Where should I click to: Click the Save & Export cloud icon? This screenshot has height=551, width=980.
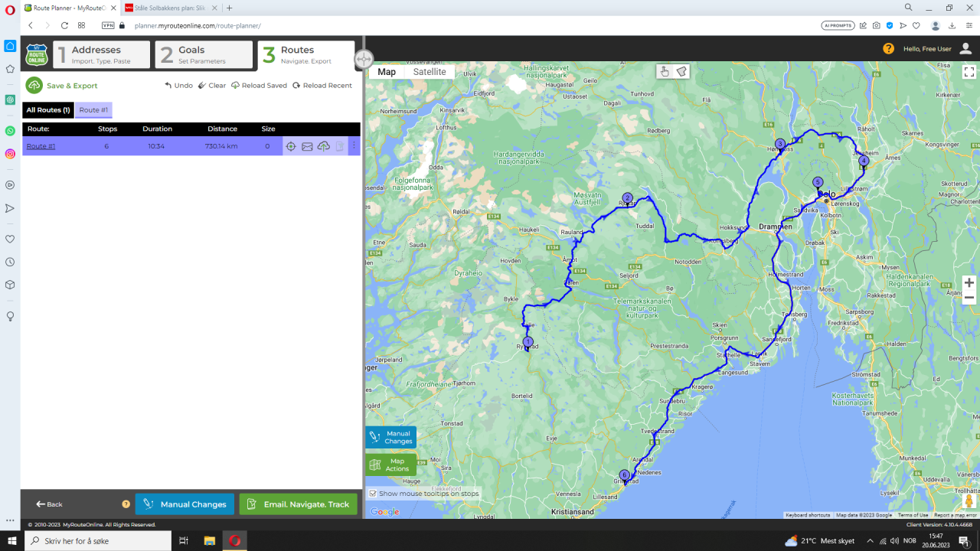[x=34, y=86]
